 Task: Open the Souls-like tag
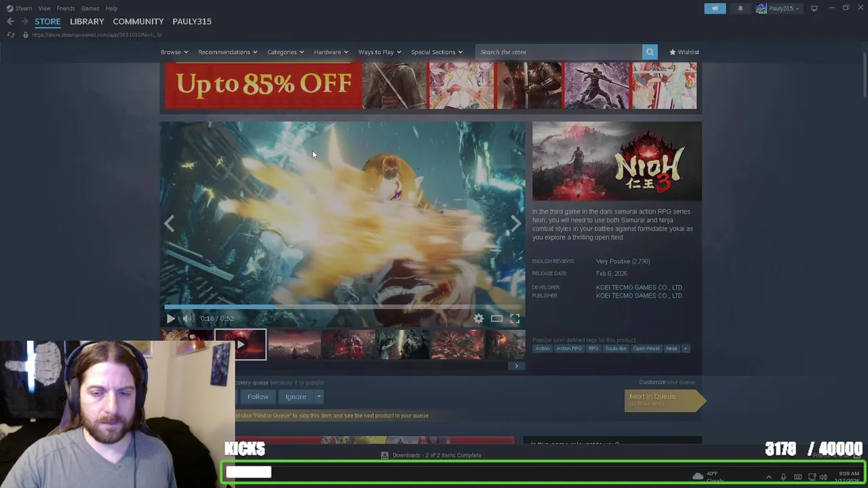click(616, 348)
